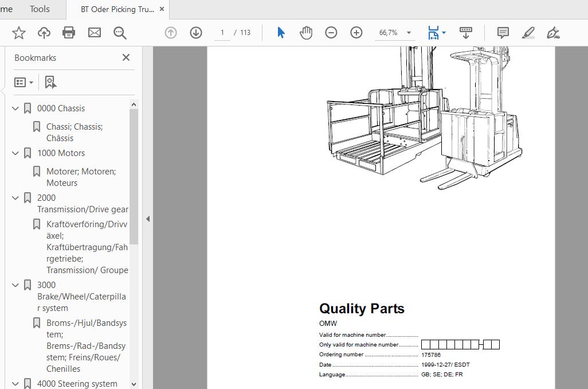The height and width of the screenshot is (389, 588).
Task: Select the hand pan tool
Action: coord(306,33)
